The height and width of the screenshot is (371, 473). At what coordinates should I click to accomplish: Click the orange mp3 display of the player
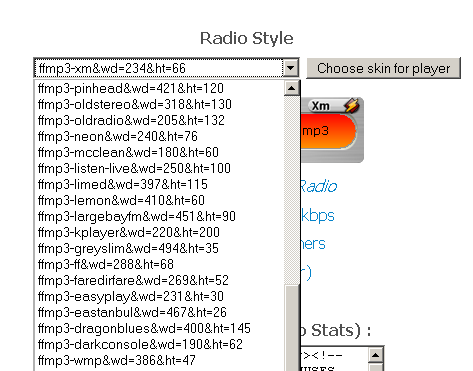328,131
